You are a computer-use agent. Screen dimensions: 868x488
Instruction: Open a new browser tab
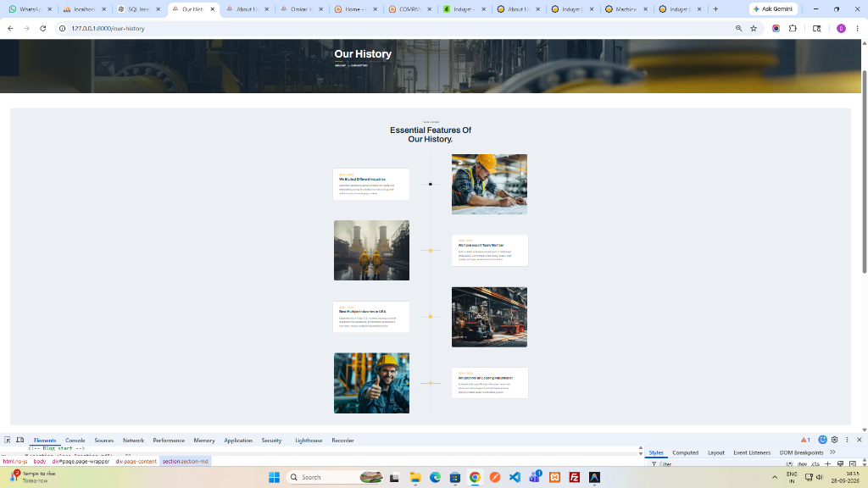(715, 8)
